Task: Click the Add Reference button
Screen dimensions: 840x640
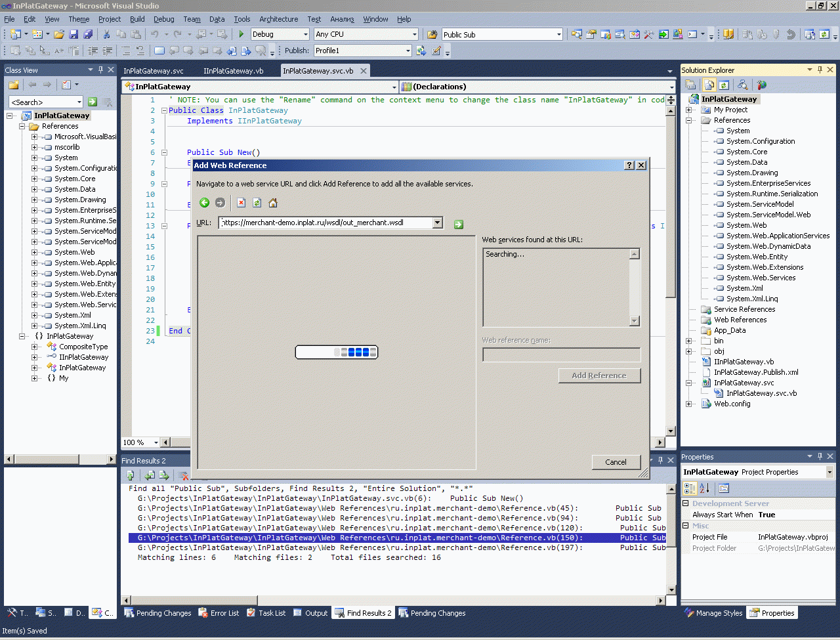Action: (599, 375)
